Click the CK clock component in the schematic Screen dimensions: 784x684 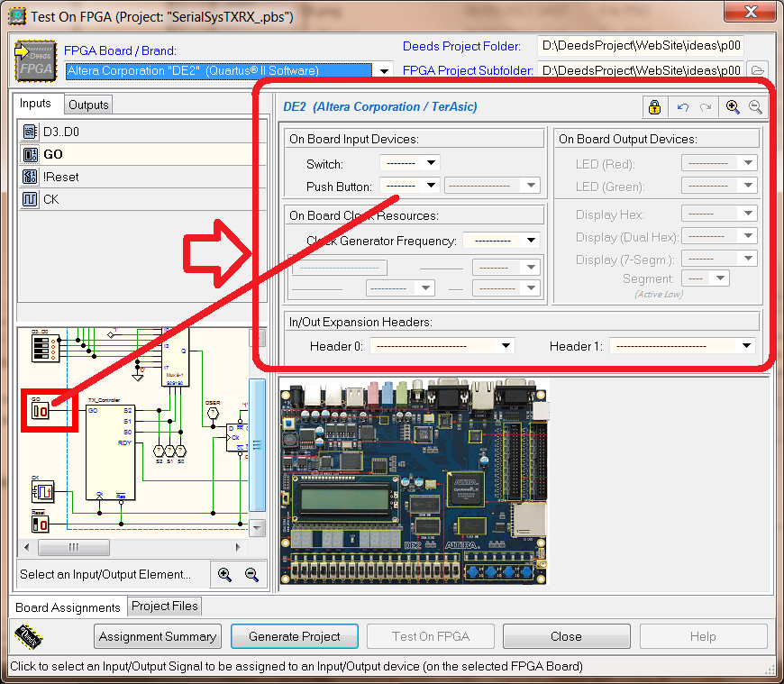point(43,491)
